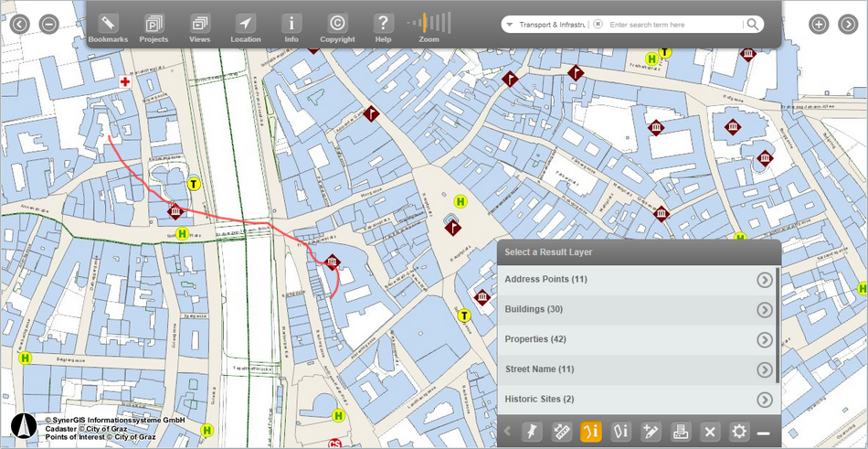Select the Street Name (11) label
The width and height of the screenshot is (868, 449).
point(540,369)
